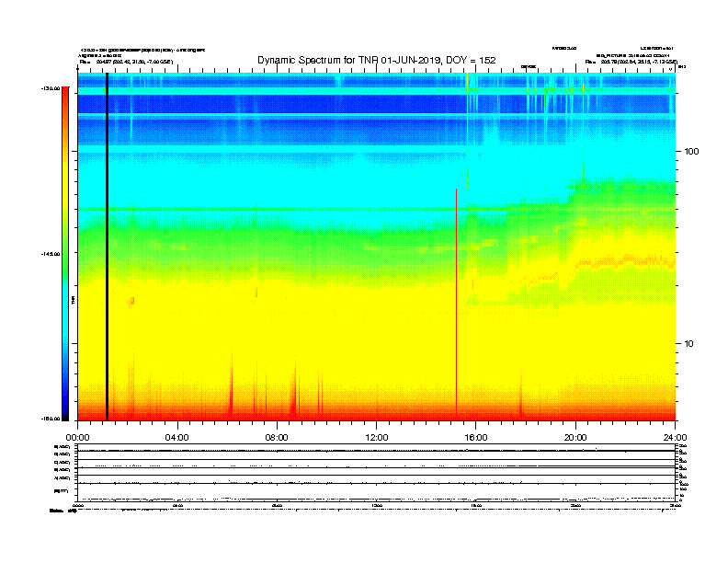The width and height of the screenshot is (728, 563).
Task: Click the 100 frequency axis label
Action: (691, 152)
